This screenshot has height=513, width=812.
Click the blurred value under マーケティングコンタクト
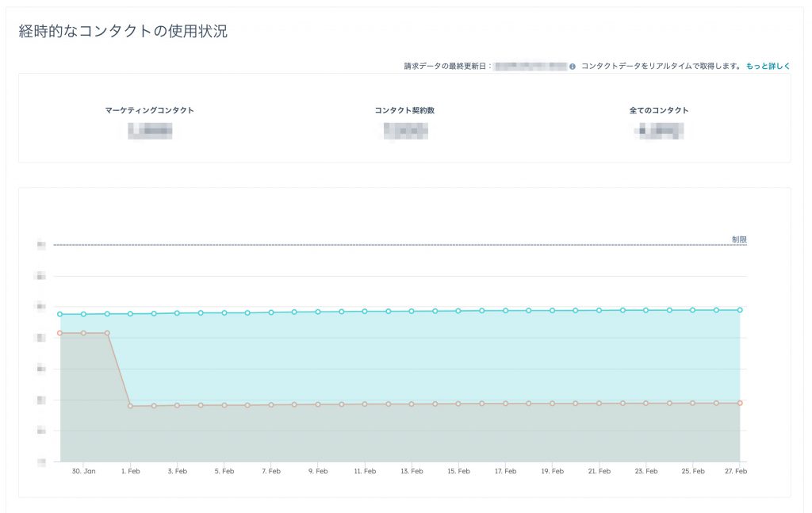pos(150,131)
